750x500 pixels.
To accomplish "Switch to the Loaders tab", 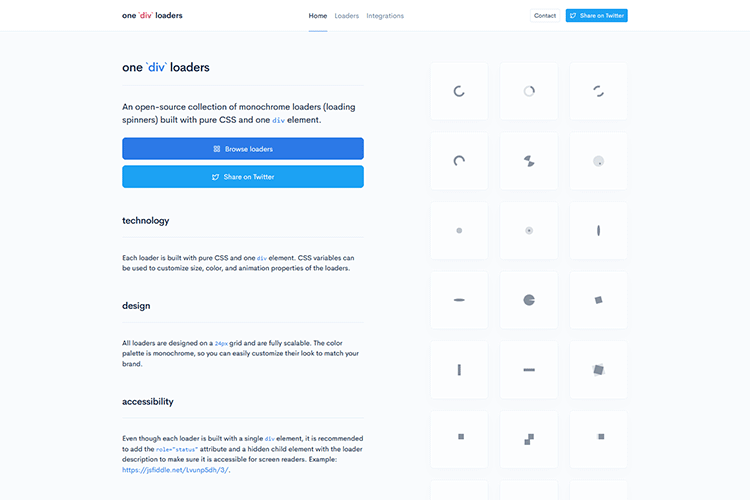I will pyautogui.click(x=347, y=16).
